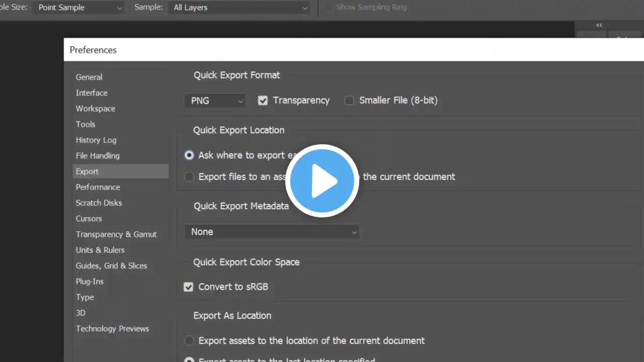This screenshot has width=644, height=362.
Task: Open the Sample dropdown showing All Layers
Action: tap(240, 8)
